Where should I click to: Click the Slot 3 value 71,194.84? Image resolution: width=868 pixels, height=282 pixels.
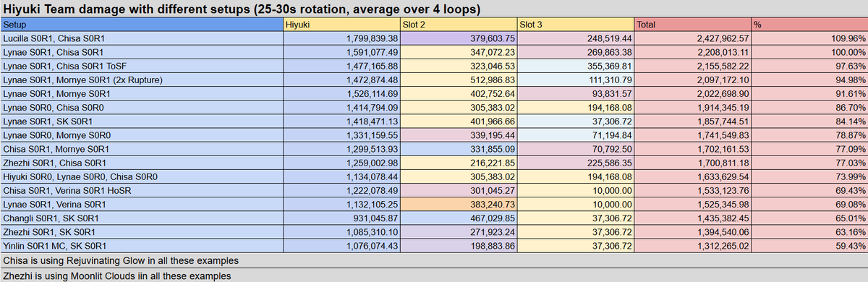[576, 135]
